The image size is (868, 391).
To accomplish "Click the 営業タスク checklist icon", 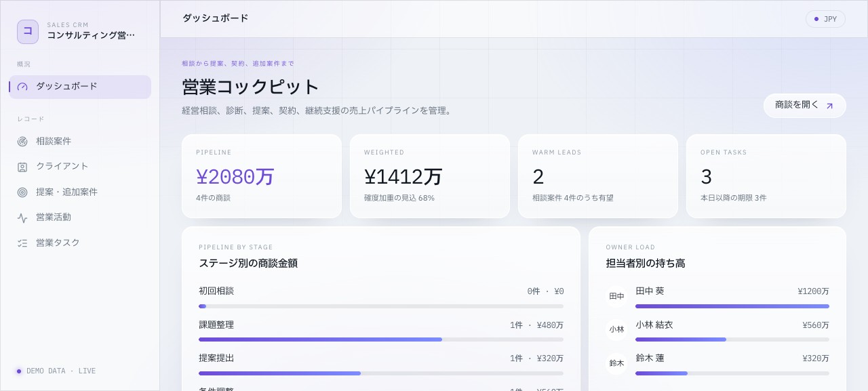I will coord(22,243).
